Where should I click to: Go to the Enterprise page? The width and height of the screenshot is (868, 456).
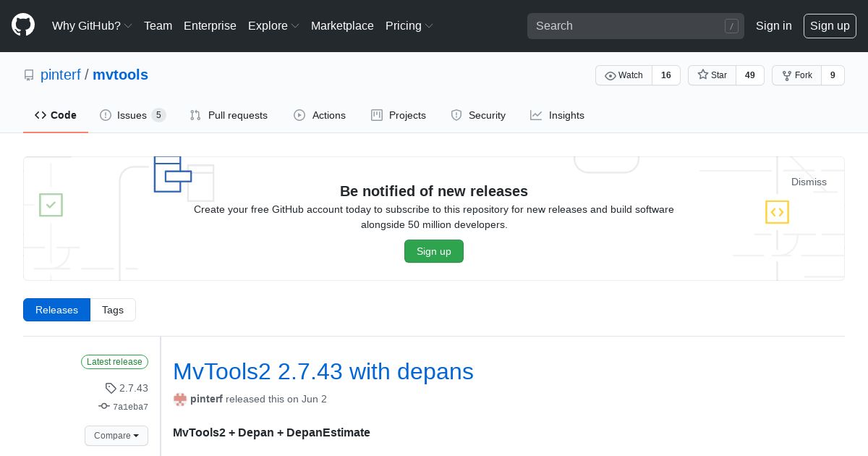(x=210, y=25)
